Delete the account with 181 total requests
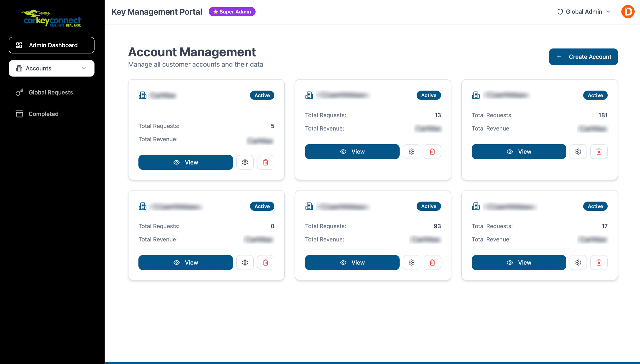 599,152
